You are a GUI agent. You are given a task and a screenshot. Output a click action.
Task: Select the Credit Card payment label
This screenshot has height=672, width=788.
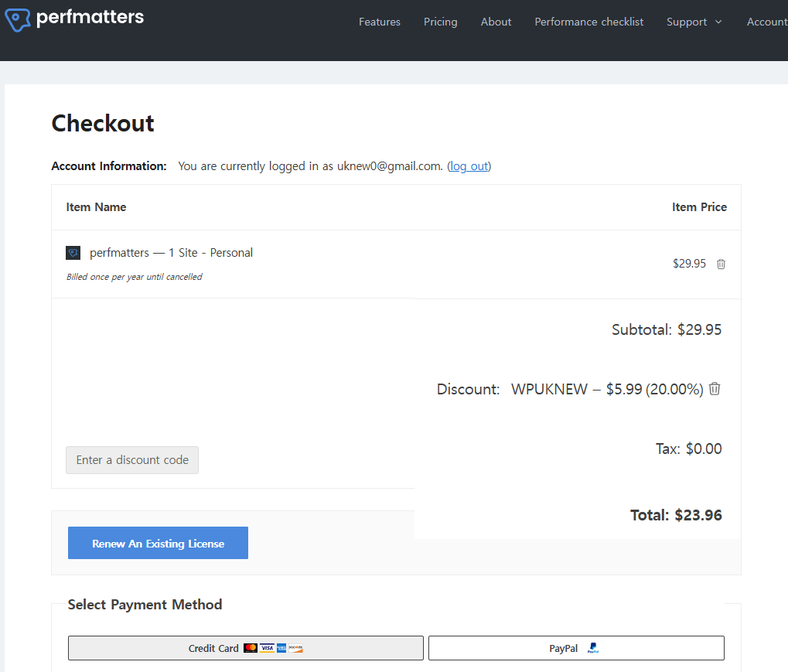(x=213, y=648)
